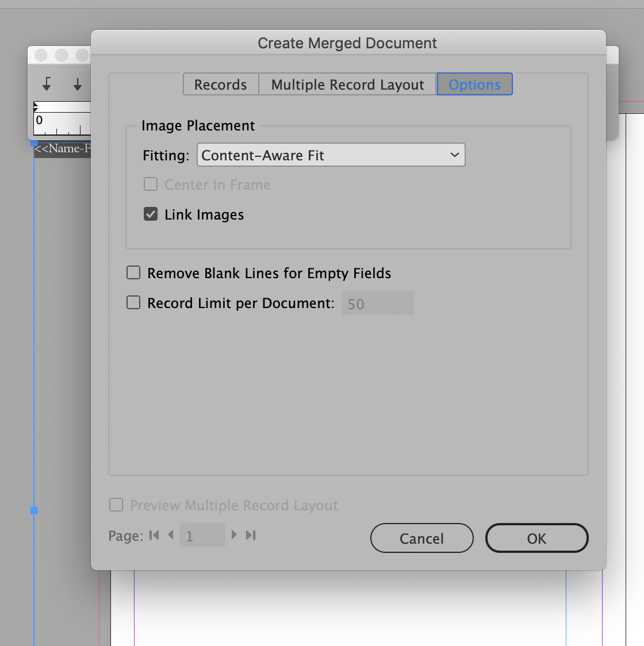Click the second tab-stop arrow in Tabs panel
The height and width of the screenshot is (646, 644).
coord(78,84)
